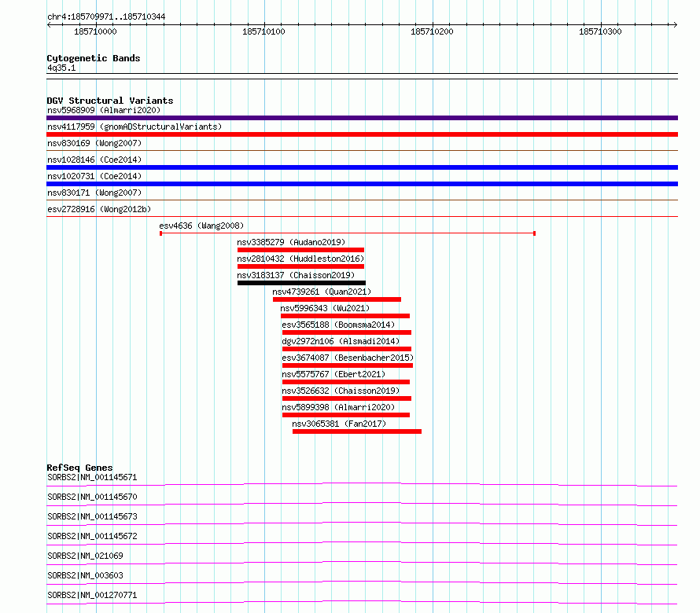Open esv2728916 (Wong2012b) variant
The image size is (700, 613).
click(x=99, y=209)
